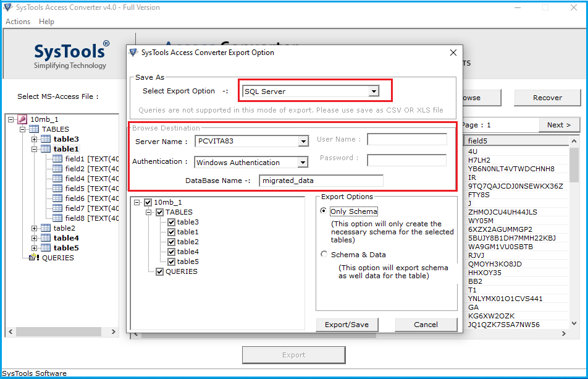Click the Export/Save button
The image size is (588, 379).
[346, 325]
